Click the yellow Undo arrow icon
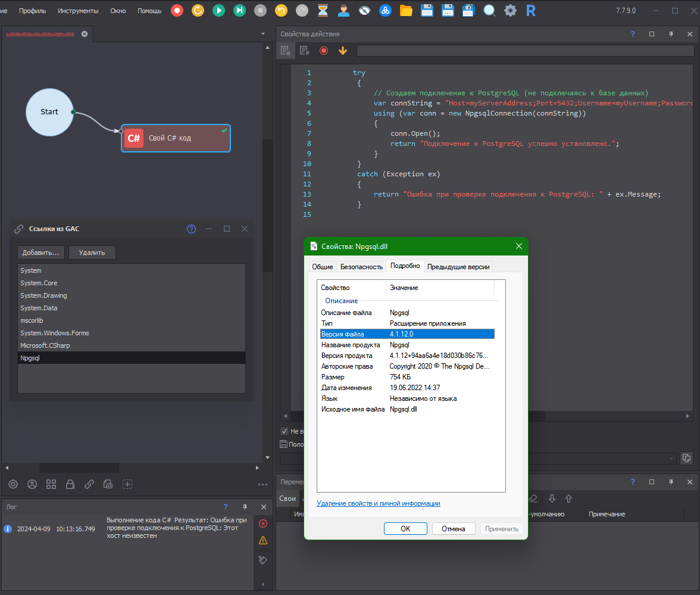 (x=282, y=10)
